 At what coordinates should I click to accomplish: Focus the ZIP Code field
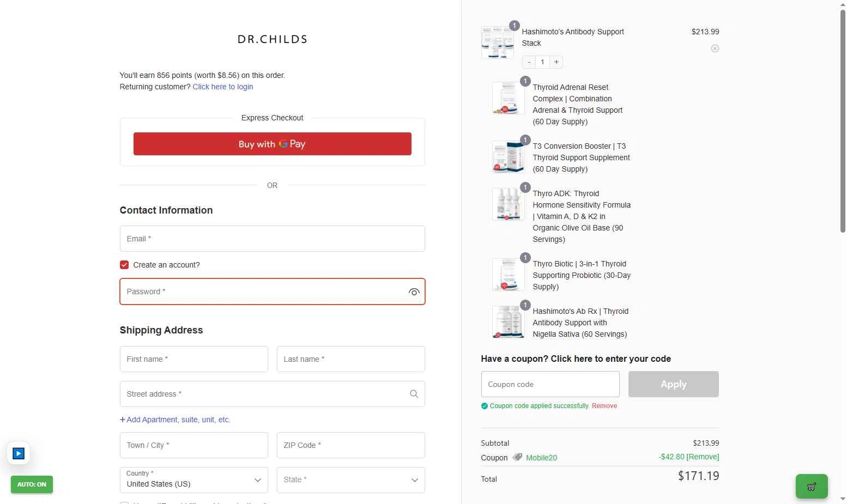click(351, 445)
